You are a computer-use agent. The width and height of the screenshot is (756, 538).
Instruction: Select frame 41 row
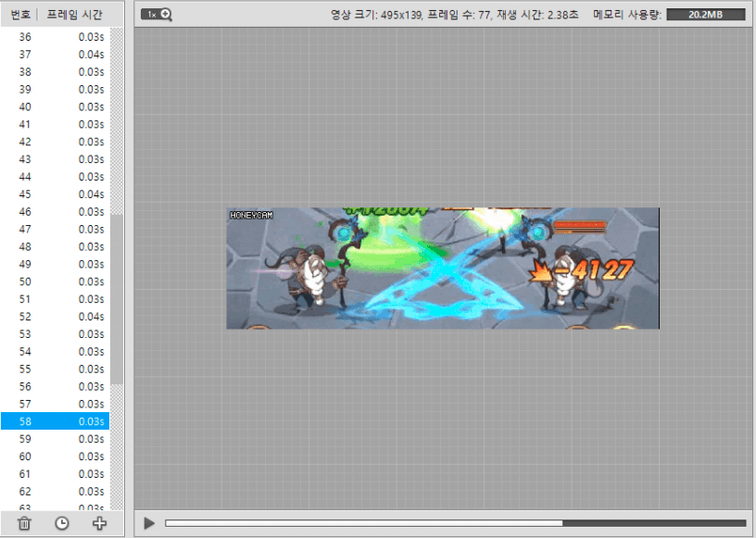(x=55, y=124)
